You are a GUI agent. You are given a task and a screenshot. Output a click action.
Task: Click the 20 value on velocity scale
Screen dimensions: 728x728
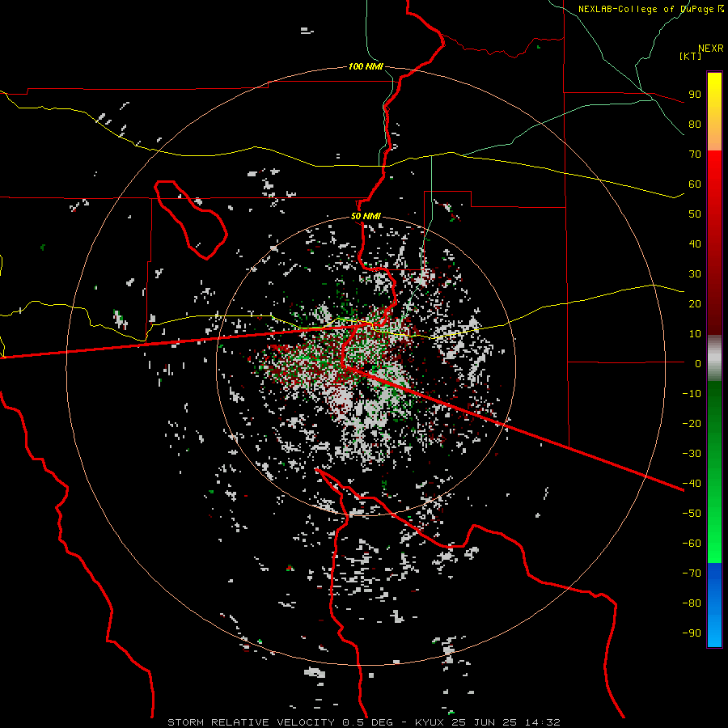pos(695,303)
